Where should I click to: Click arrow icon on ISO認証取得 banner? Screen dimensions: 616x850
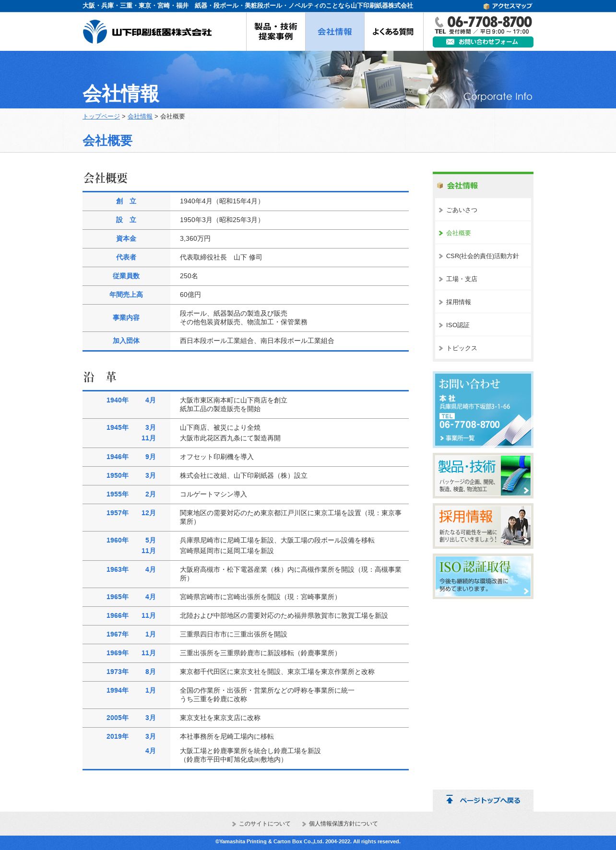526,591
